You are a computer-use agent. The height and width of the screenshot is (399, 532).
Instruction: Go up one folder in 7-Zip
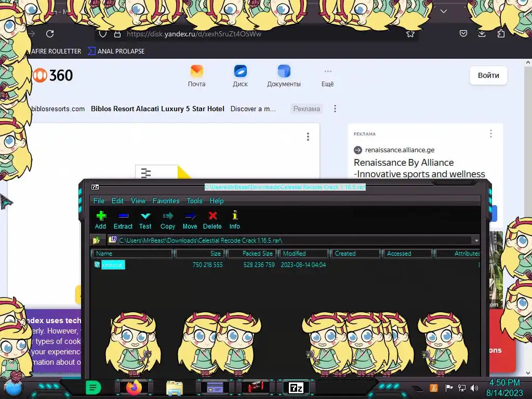[96, 240]
